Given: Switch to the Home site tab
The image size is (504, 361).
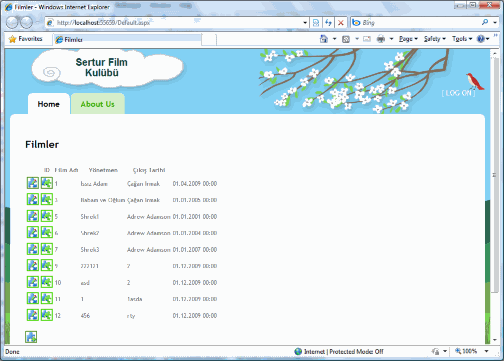Looking at the screenshot, I should (x=49, y=104).
